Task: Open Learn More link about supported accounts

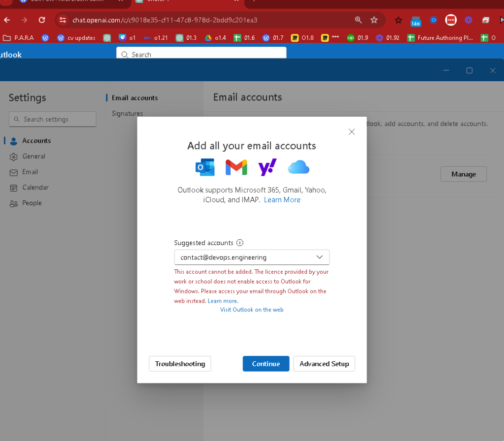Action: pyautogui.click(x=282, y=200)
